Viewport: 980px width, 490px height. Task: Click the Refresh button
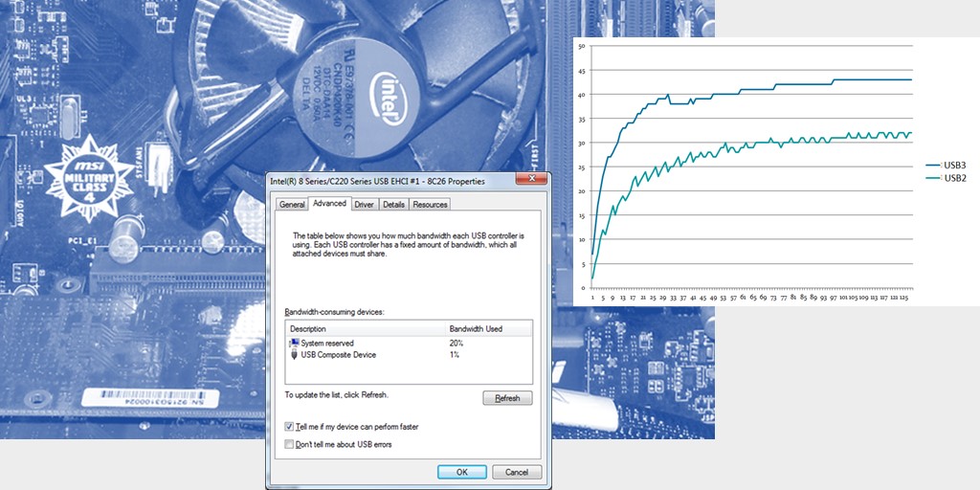click(x=507, y=398)
